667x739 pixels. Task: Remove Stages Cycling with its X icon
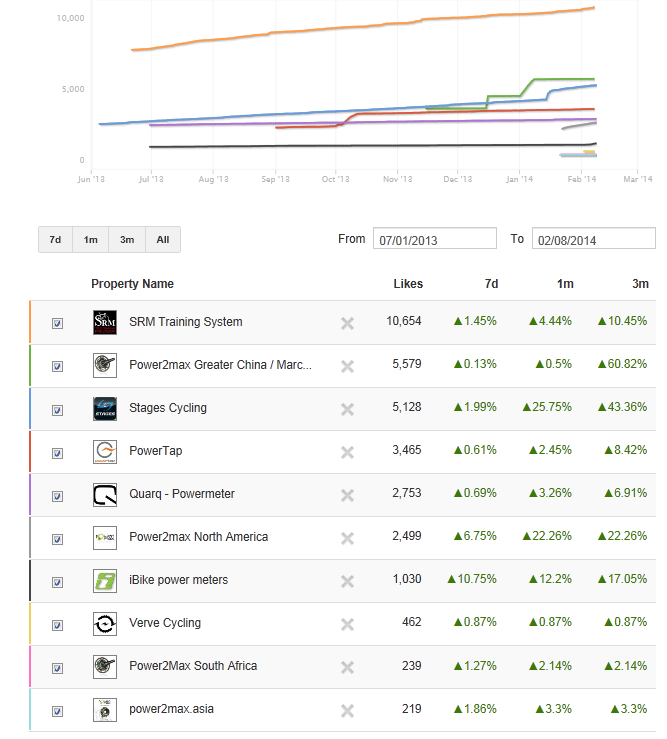point(347,409)
